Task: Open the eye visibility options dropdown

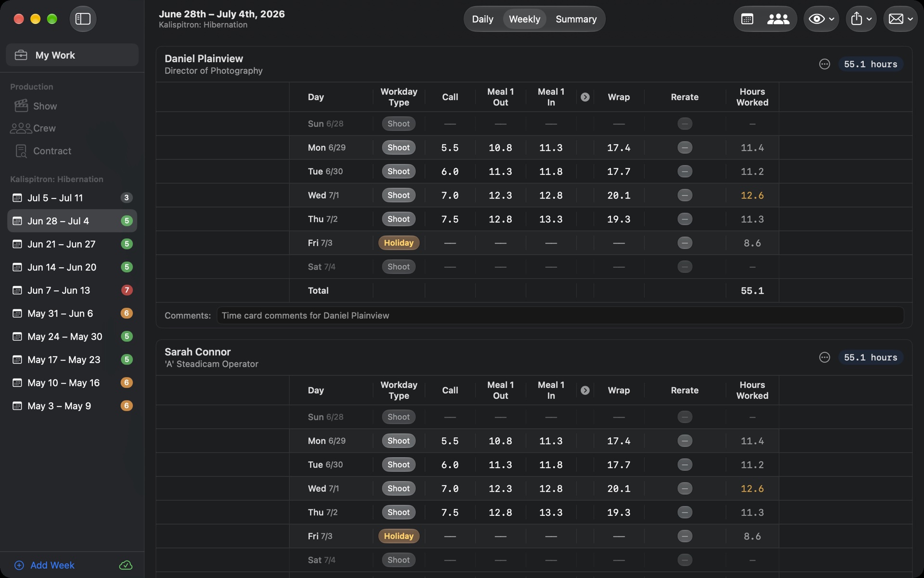Action: (821, 19)
